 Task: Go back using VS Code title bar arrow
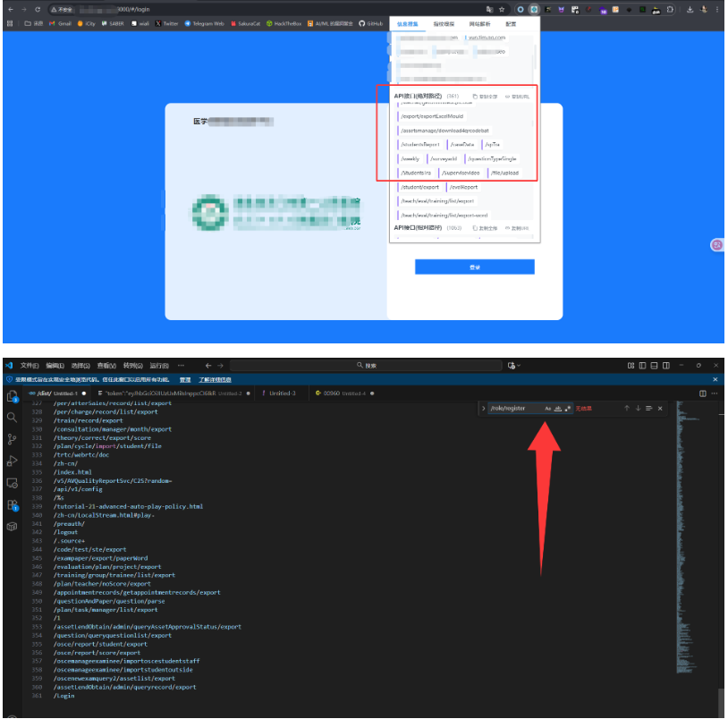(208, 366)
